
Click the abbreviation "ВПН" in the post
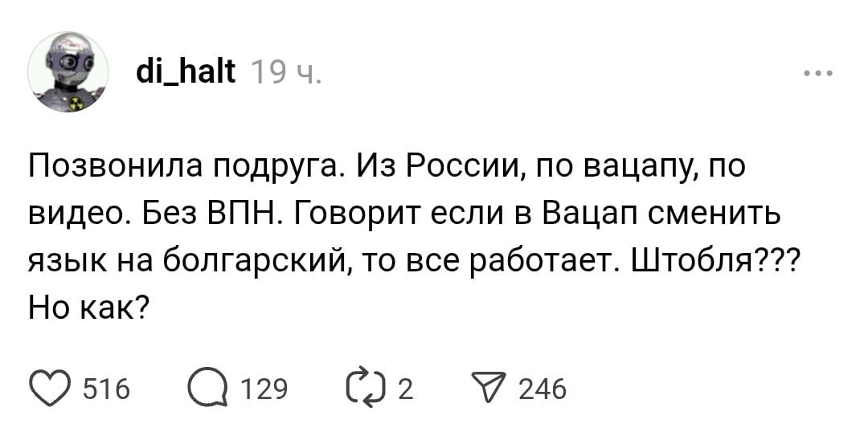pyautogui.click(x=240, y=214)
